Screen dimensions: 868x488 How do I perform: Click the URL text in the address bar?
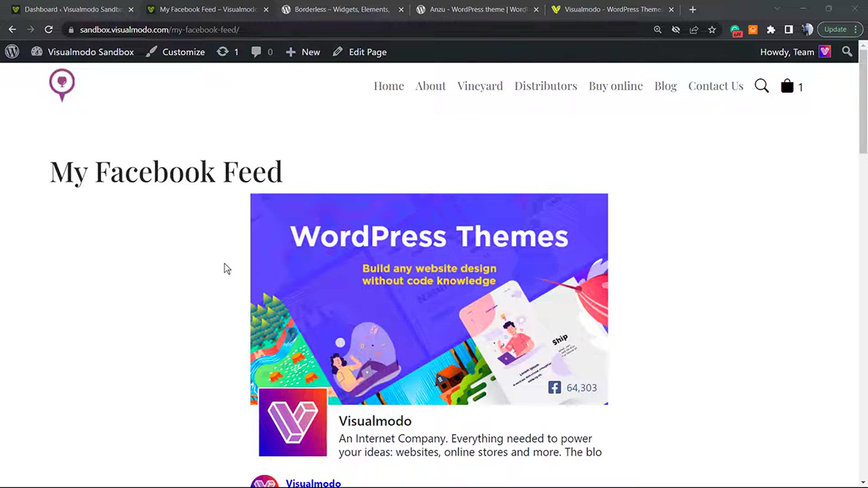pos(160,30)
